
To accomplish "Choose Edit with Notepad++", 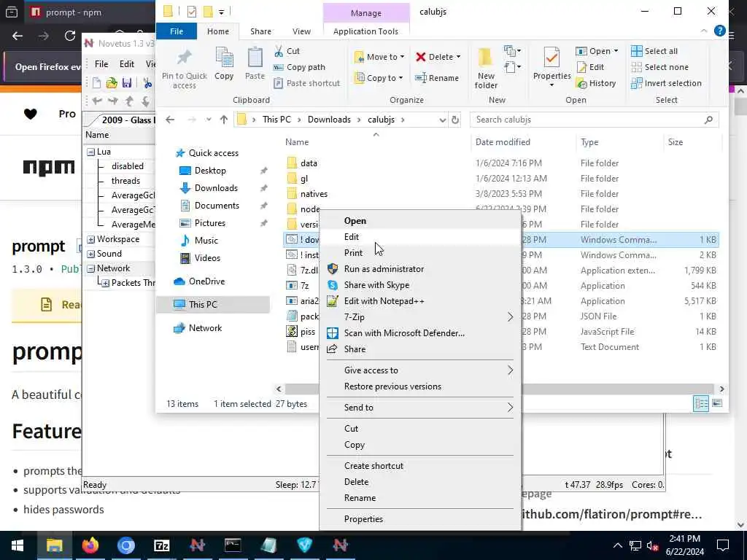I will tap(419, 301).
